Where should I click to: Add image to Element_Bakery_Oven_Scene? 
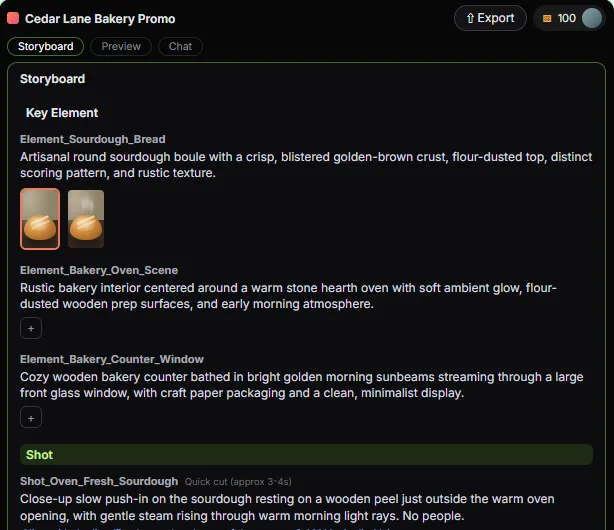[31, 328]
